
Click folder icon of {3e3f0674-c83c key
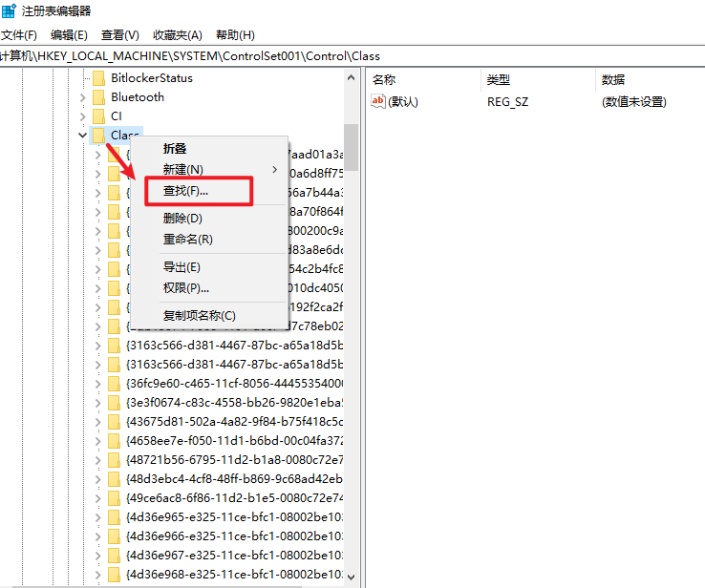click(115, 403)
